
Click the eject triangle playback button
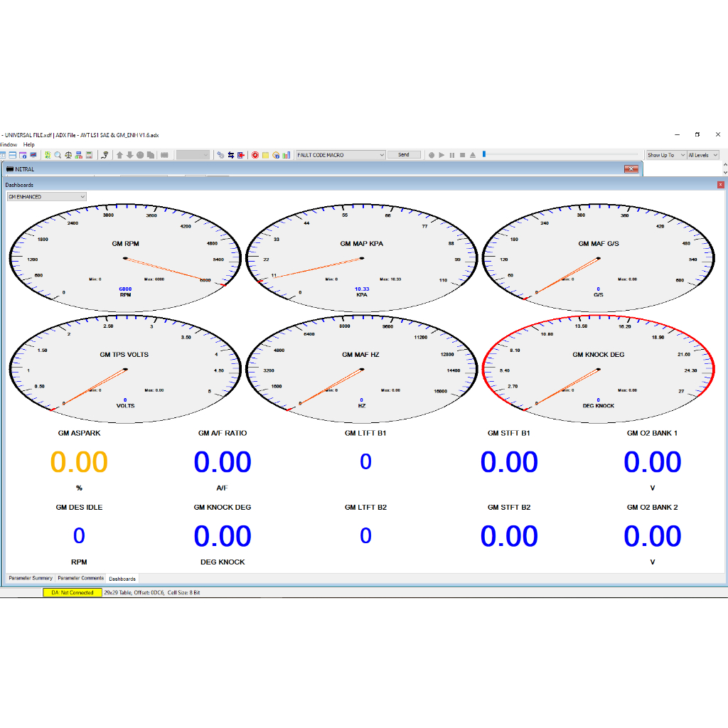pyautogui.click(x=473, y=155)
